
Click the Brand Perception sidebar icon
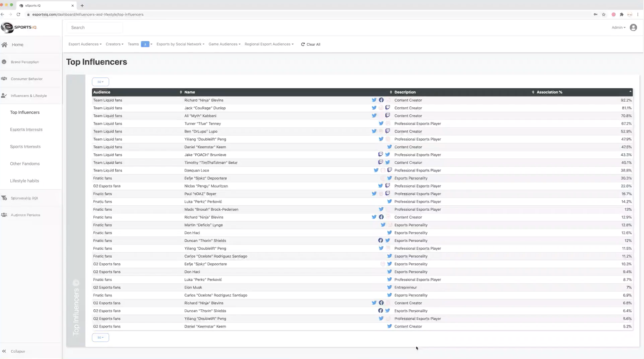pos(4,62)
